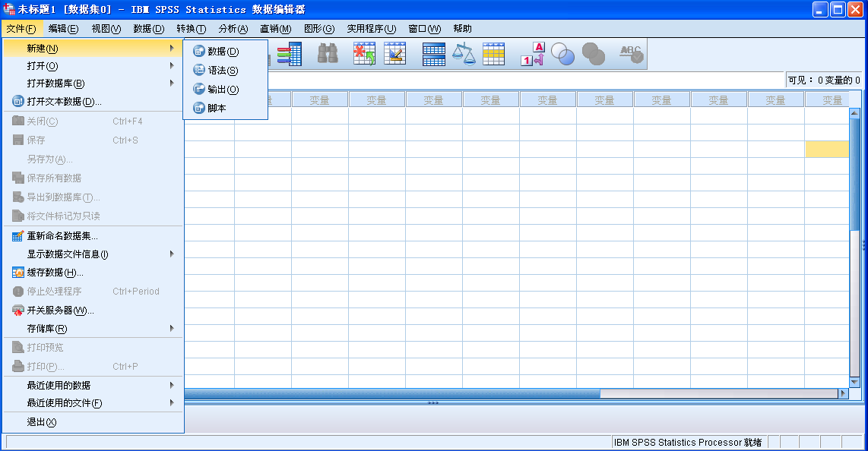Viewport: 868px width, 451px height.
Task: Click the Variables toolbar icon
Action: click(x=289, y=54)
